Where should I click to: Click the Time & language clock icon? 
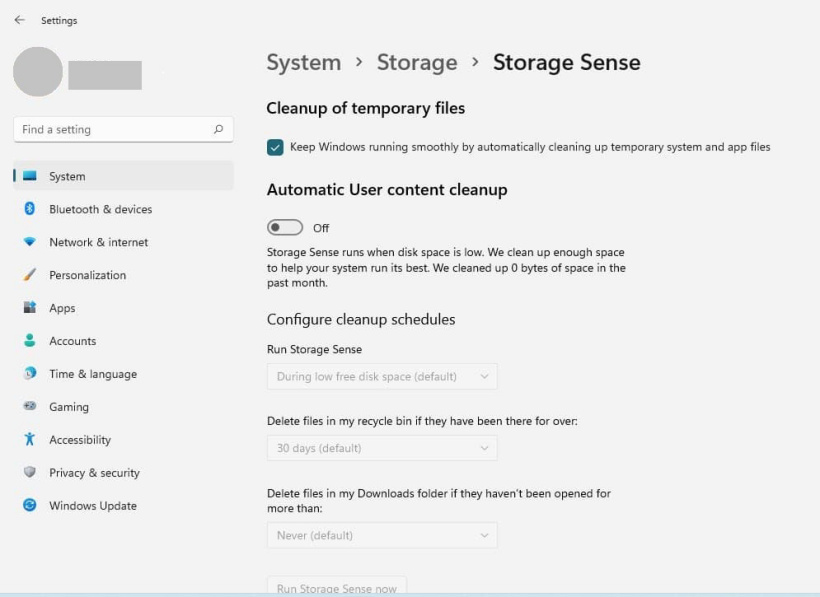pos(30,373)
